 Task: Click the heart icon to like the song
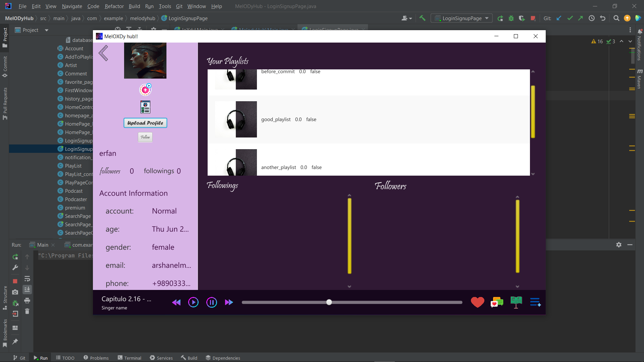point(477,302)
